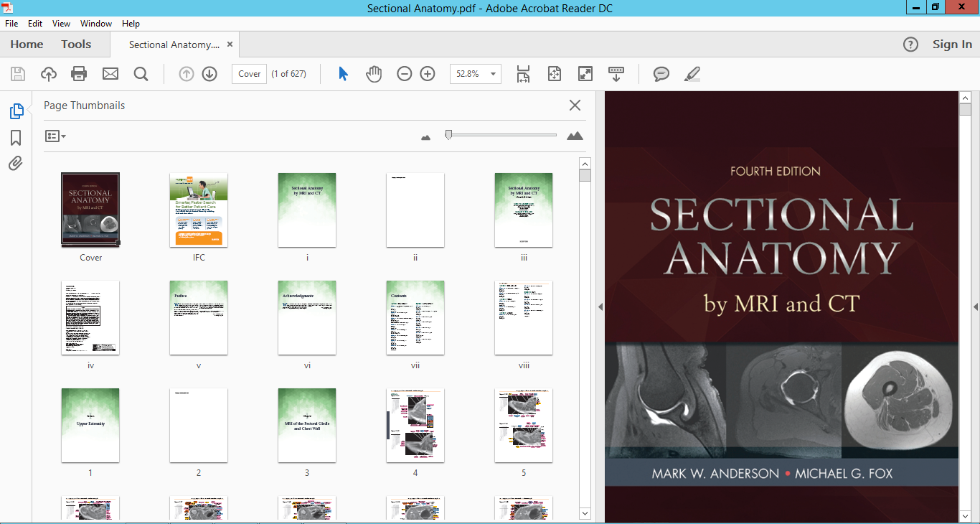Select page i thumbnail
The image size is (980, 524).
click(x=307, y=210)
